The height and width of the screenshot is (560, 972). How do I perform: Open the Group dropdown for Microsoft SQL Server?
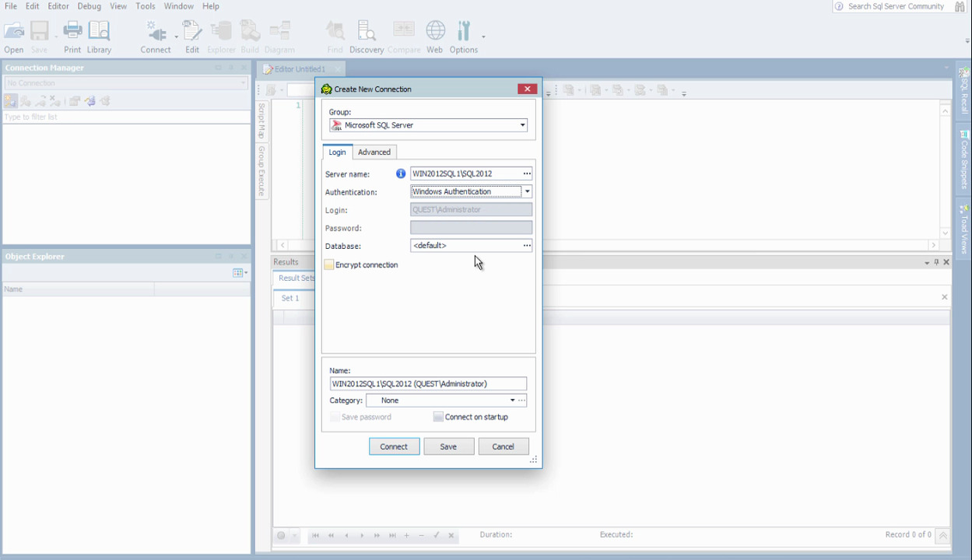[522, 125]
